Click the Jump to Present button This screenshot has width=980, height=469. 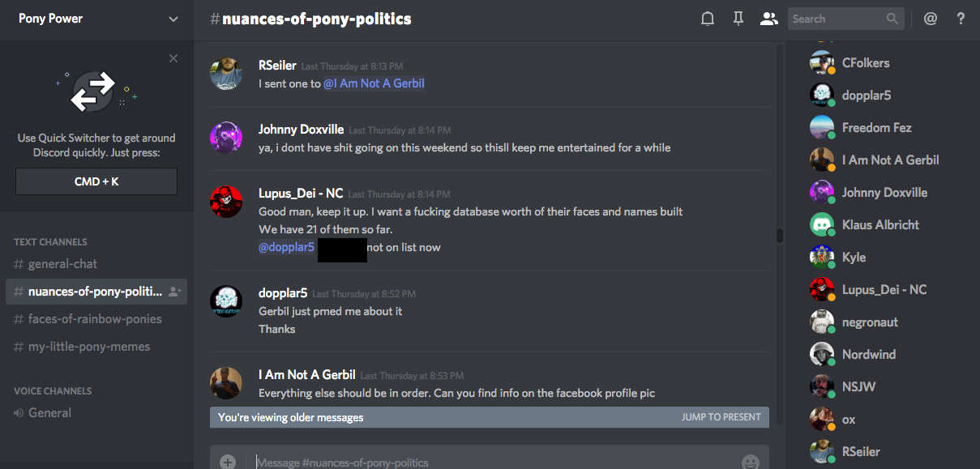point(721,417)
